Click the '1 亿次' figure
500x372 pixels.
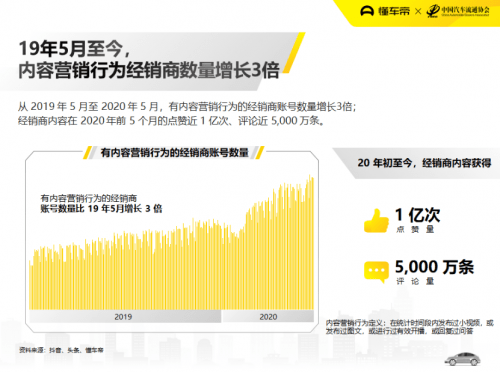click(x=417, y=215)
